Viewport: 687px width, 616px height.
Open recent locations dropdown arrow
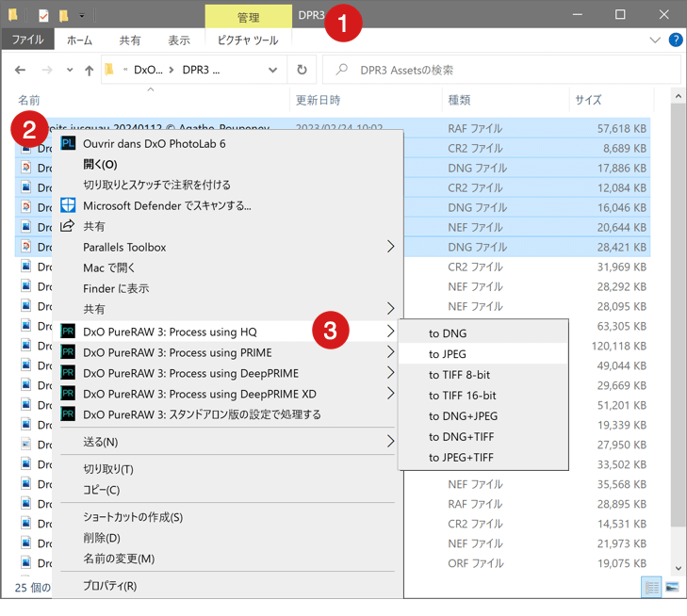(x=70, y=70)
